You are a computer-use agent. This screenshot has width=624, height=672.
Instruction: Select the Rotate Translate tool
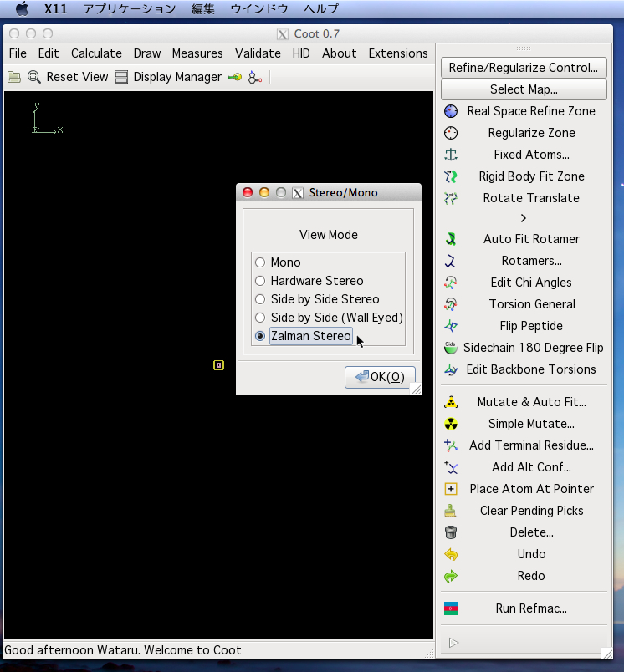[524, 198]
